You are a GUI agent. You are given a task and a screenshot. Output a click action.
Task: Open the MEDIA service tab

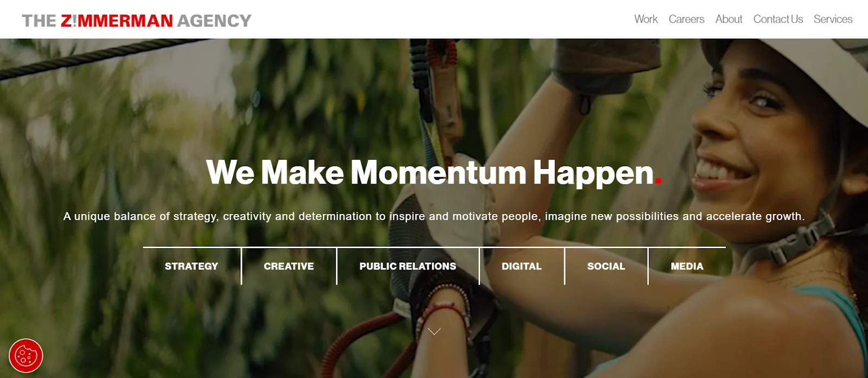[687, 266]
